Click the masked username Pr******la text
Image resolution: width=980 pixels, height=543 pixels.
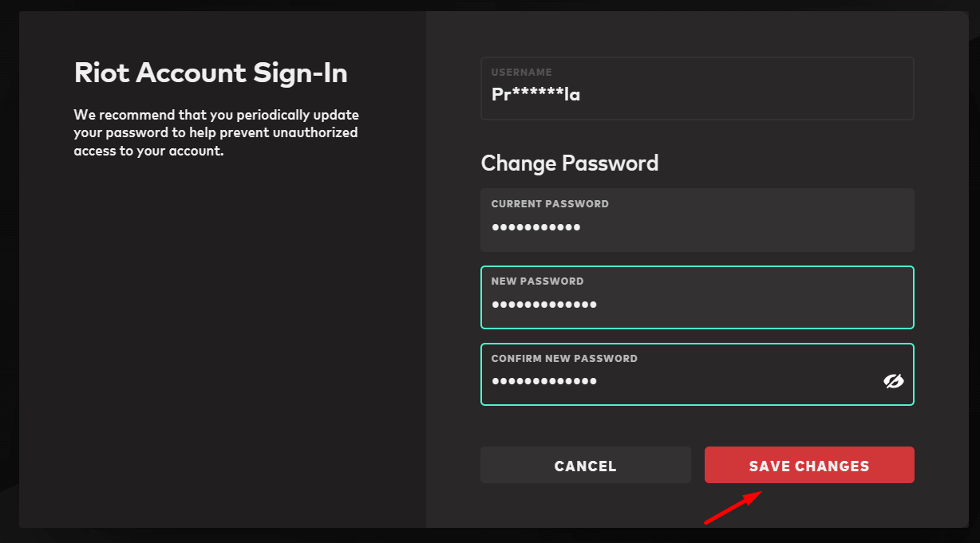[535, 94]
